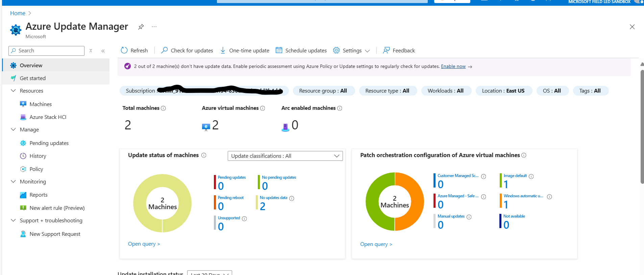The height and width of the screenshot is (275, 644).
Task: Edit the Subscription filter pill
Action: click(204, 91)
